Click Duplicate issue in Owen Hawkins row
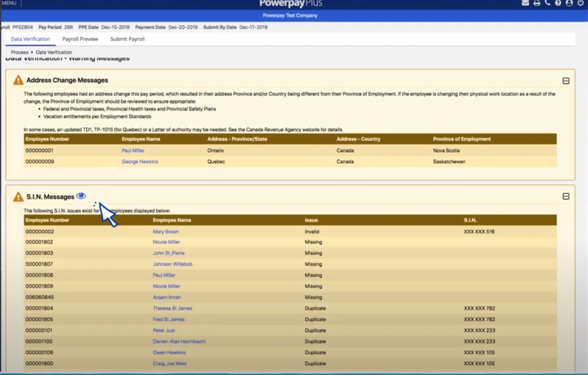 (x=315, y=352)
